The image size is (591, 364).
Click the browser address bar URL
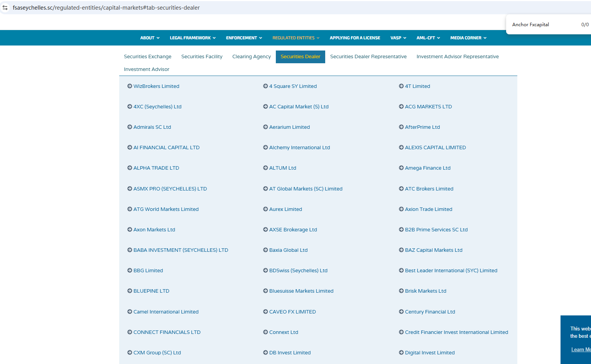point(106,8)
